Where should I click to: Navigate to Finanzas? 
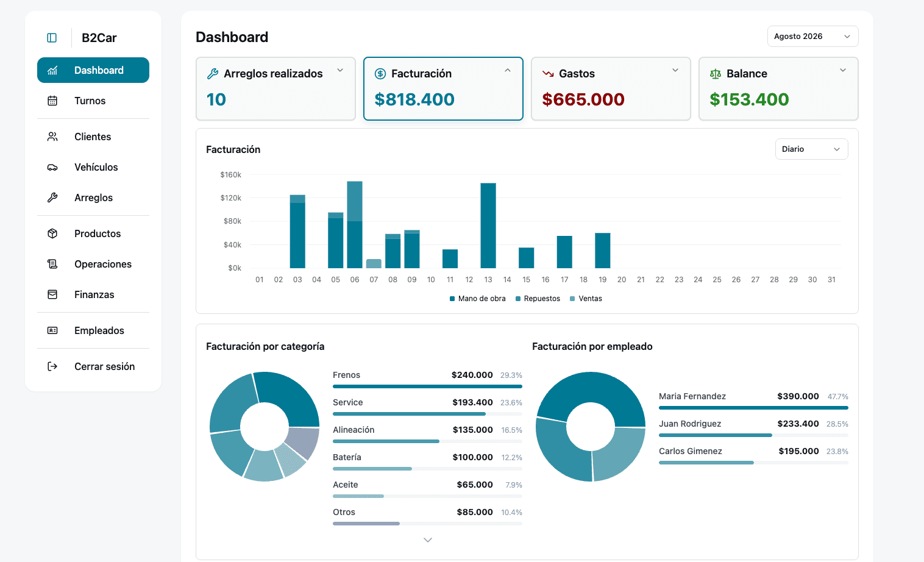93,294
